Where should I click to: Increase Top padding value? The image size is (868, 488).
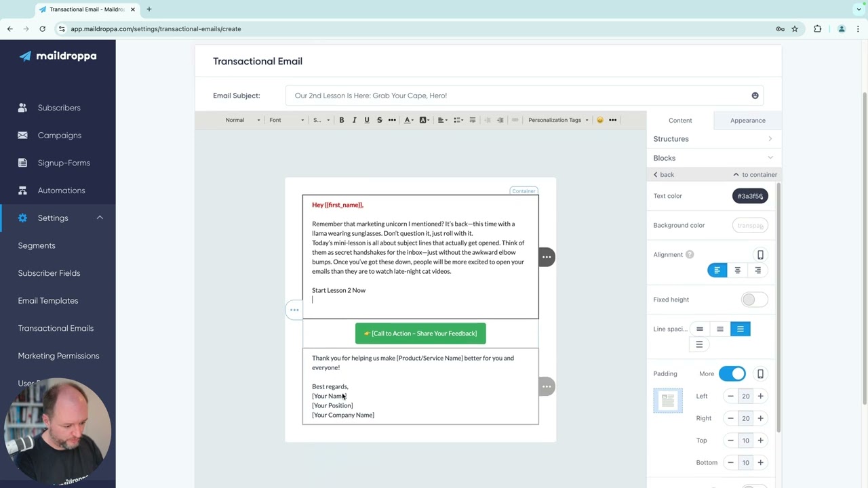coord(760,441)
